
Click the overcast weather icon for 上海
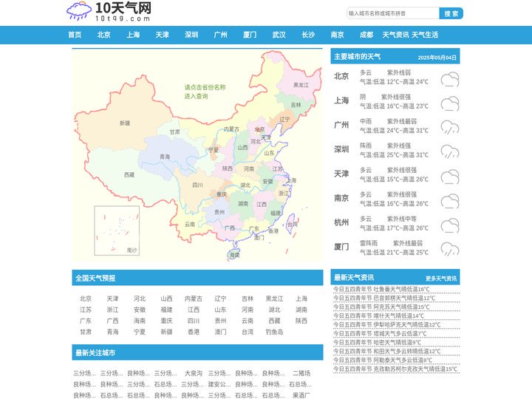point(450,104)
